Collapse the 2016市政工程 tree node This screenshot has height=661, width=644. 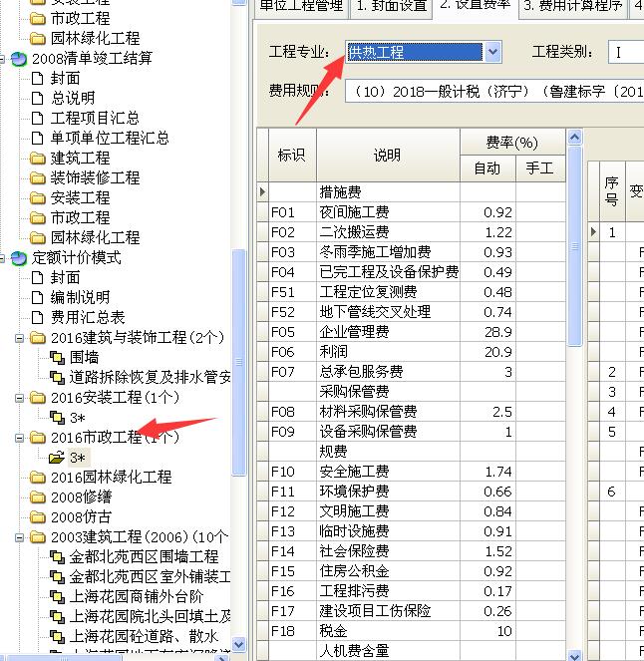(x=19, y=438)
